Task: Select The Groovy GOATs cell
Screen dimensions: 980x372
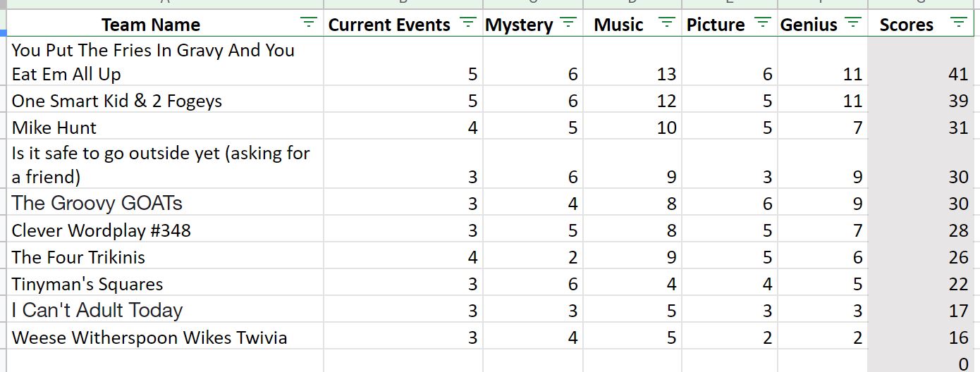Action: (x=165, y=204)
